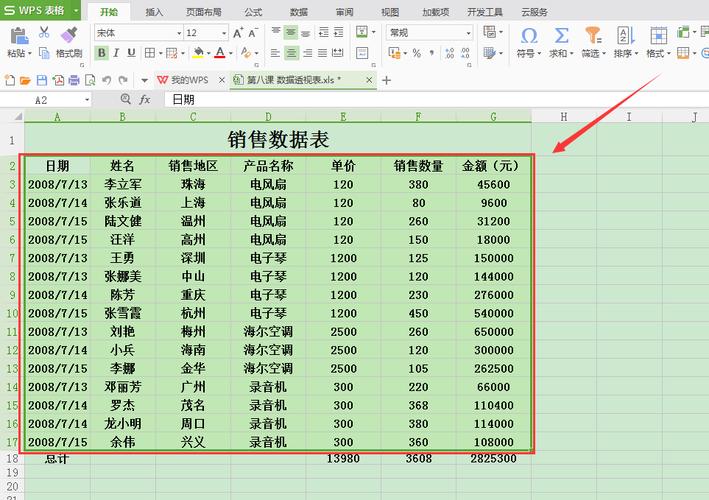
Task: Click the decrease indent icon
Action: click(x=323, y=32)
